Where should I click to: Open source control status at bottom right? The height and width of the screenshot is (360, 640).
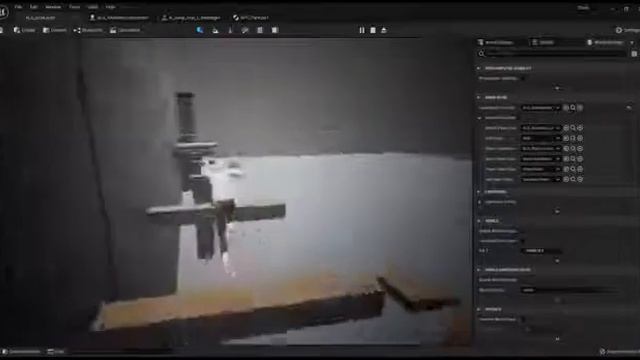pyautogui.click(x=620, y=351)
